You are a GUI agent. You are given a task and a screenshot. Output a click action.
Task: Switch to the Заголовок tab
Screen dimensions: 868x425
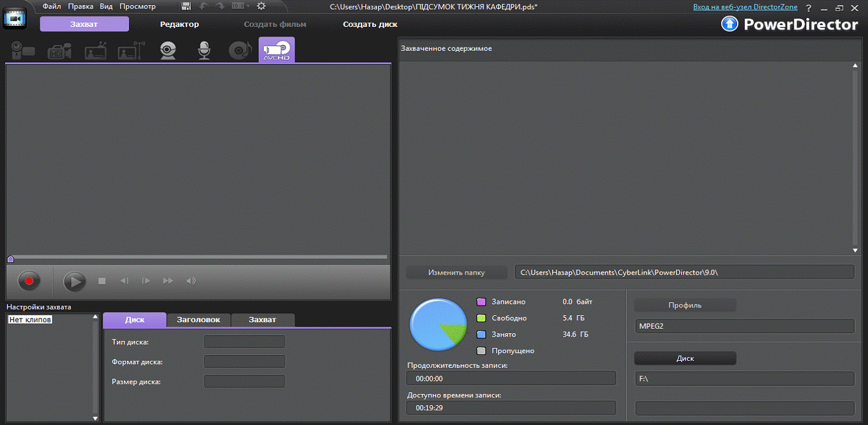tap(198, 320)
